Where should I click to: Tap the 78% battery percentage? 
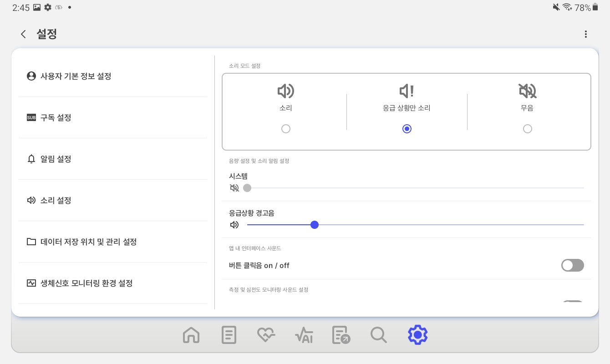click(583, 7)
